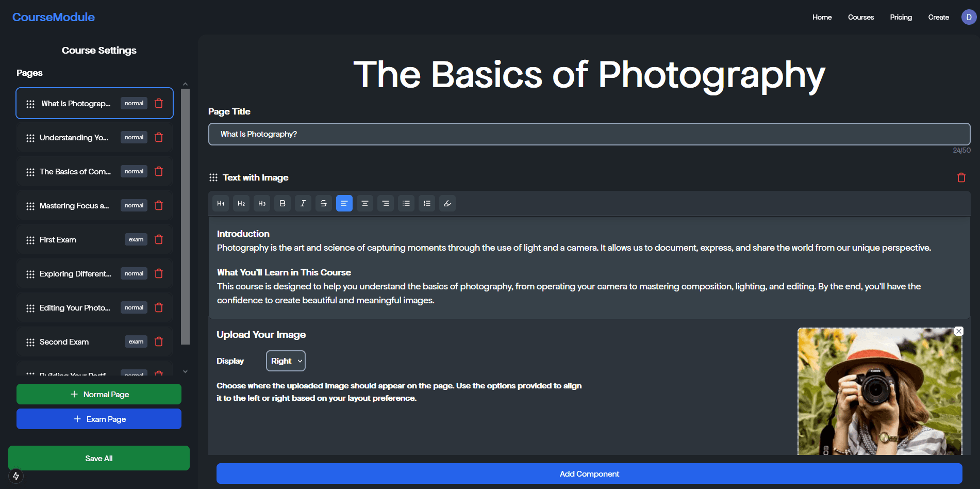The image size is (980, 489).
Task: Toggle bullet list formatting
Action: (x=406, y=203)
